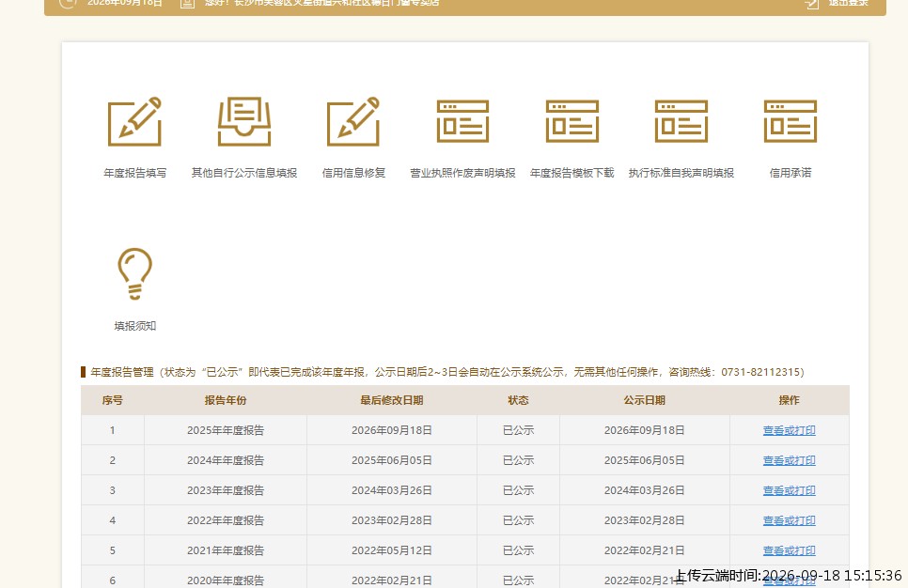Screen dimensions: 908x588
Task: Select the 2024年年度报告 cell
Action: click(226, 460)
